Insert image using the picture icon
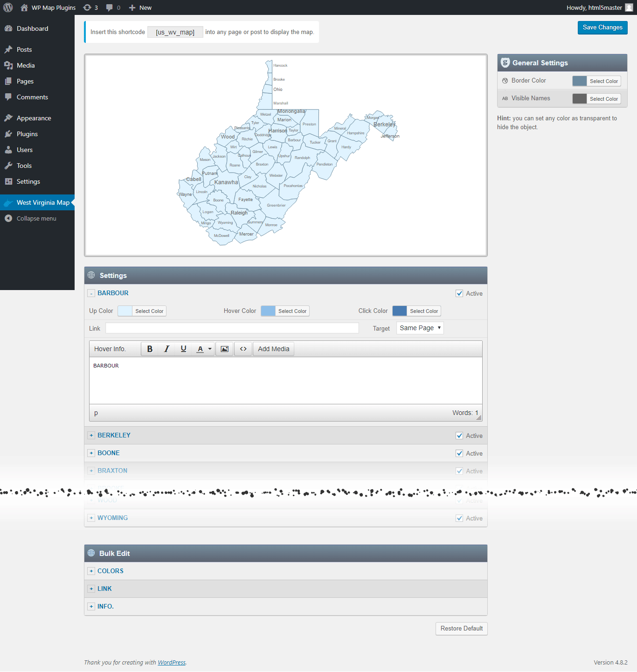 click(x=224, y=349)
